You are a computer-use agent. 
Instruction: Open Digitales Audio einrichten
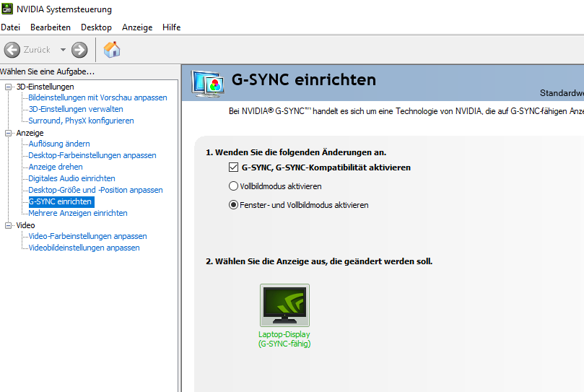71,178
